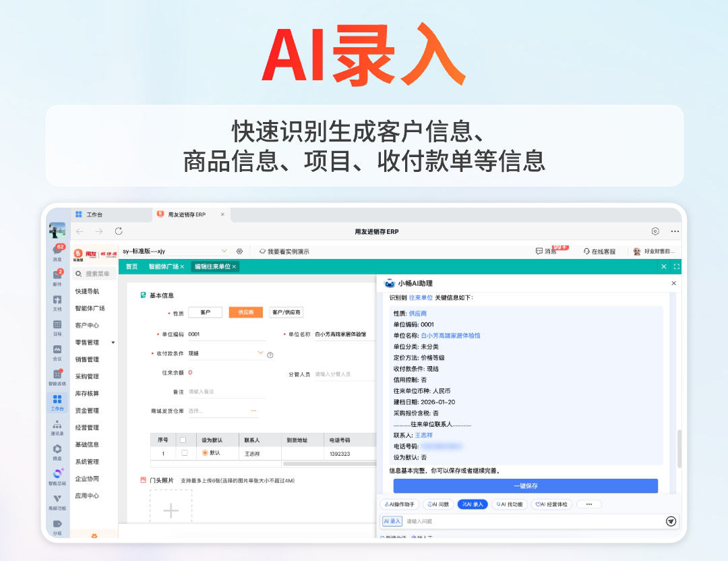The height and width of the screenshot is (561, 728).
Task: Click the 在线客服 headset icon
Action: point(586,251)
